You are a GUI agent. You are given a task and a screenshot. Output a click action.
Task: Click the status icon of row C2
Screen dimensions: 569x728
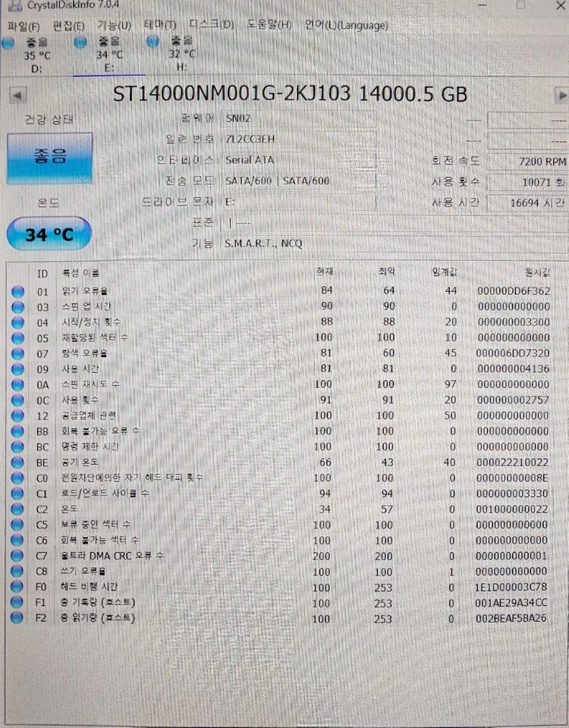17,510
